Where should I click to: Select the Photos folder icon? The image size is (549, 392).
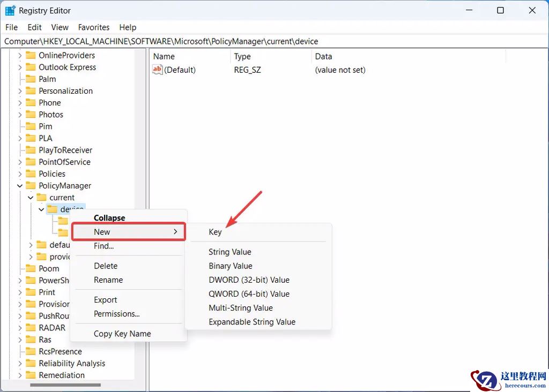[31, 115]
